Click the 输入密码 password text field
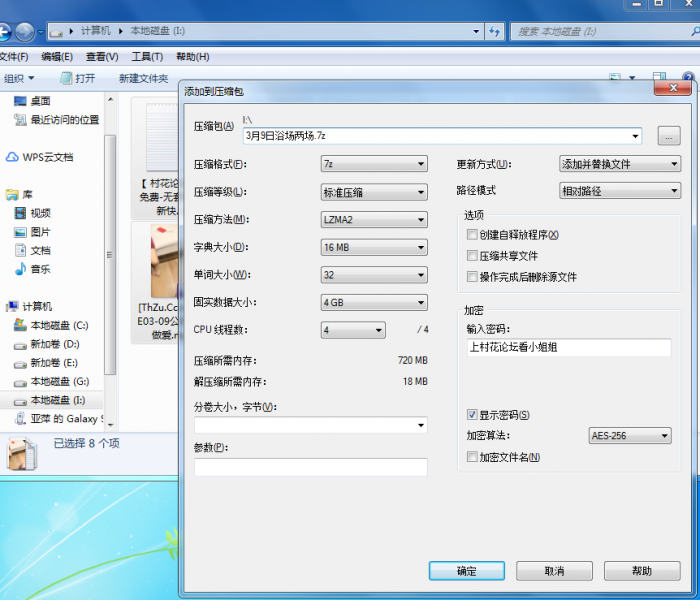Image resolution: width=700 pixels, height=600 pixels. (568, 348)
